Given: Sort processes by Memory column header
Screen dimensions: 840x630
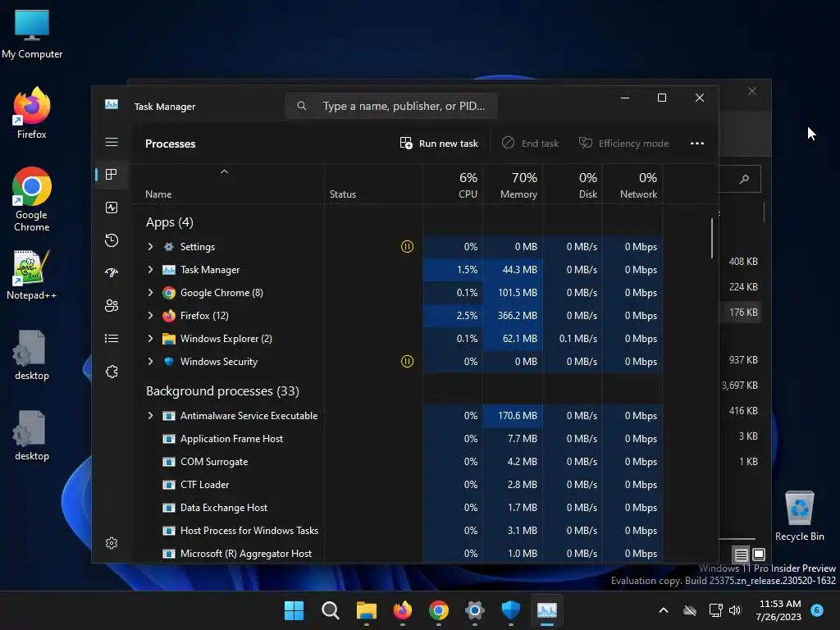Looking at the screenshot, I should point(513,185).
